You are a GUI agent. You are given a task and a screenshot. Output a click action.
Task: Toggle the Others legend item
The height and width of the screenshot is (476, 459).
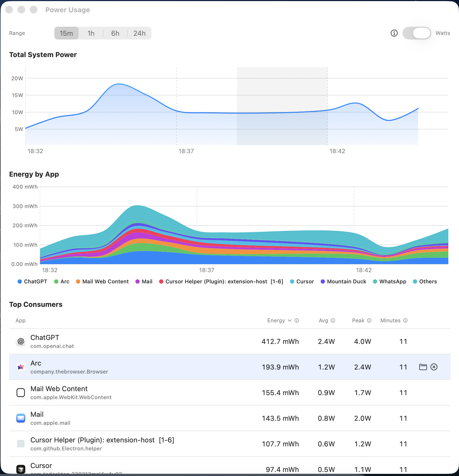425,281
